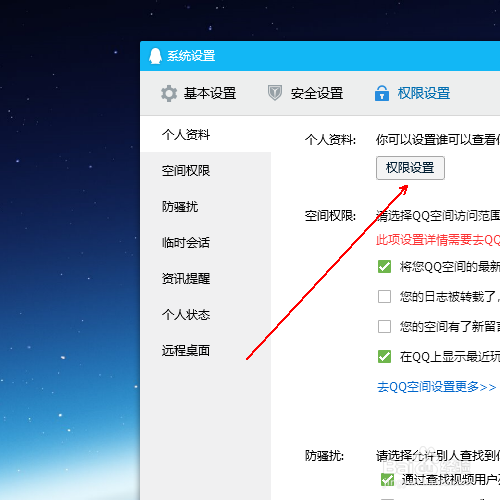This screenshot has height=500, width=500.
Task: Click the 权限设置 button under 个人资料
Action: point(410,168)
